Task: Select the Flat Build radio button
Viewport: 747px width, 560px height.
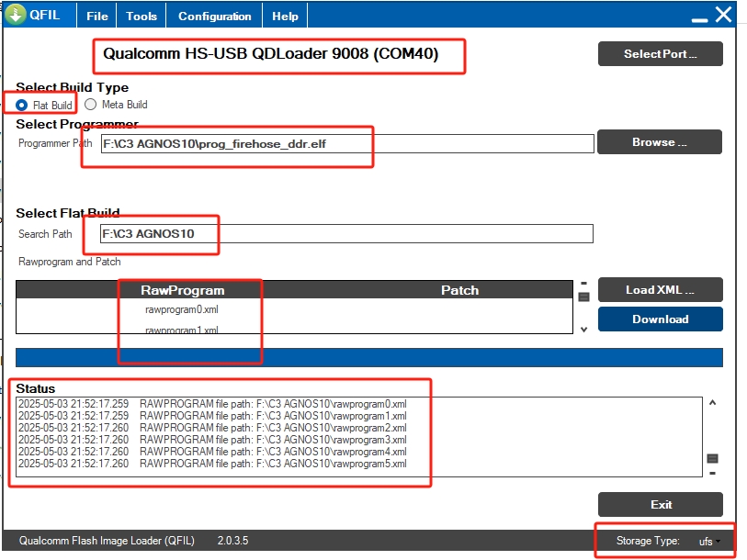Action: pyautogui.click(x=21, y=105)
